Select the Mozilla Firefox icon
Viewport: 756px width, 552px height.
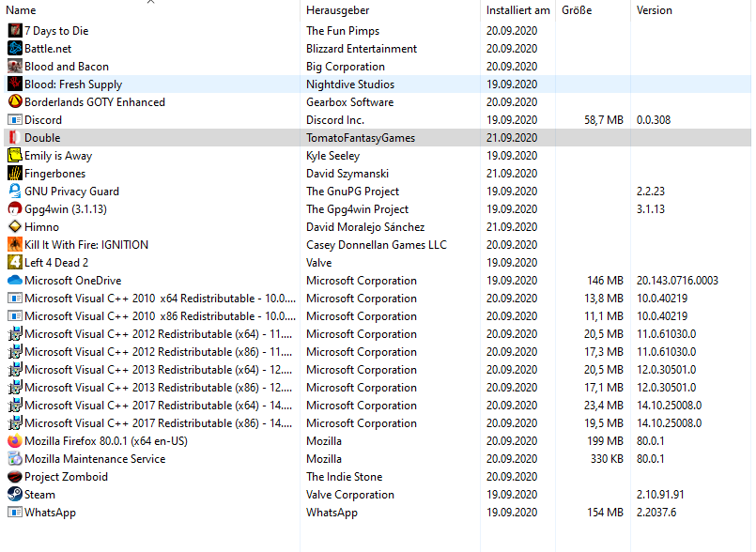click(x=15, y=441)
